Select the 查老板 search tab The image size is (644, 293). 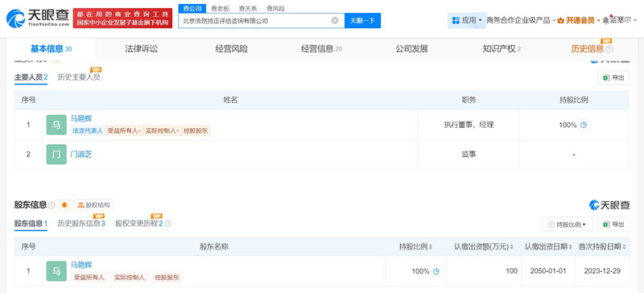click(220, 8)
